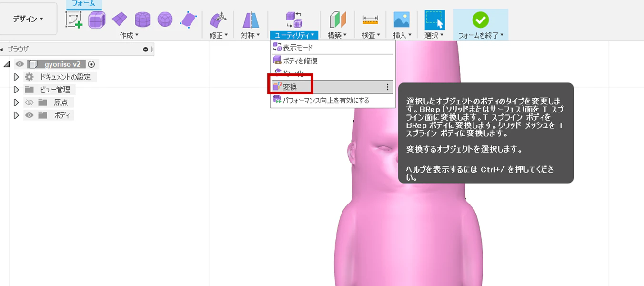Screen dimensions: 644x286
Task: Expand the ドキュメントの設定 node
Action: [16, 77]
